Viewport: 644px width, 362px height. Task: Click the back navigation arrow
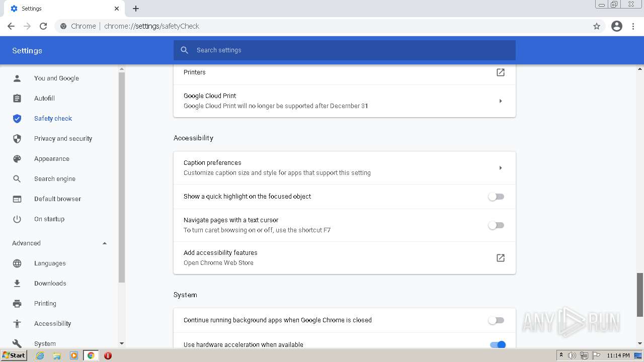(x=11, y=26)
